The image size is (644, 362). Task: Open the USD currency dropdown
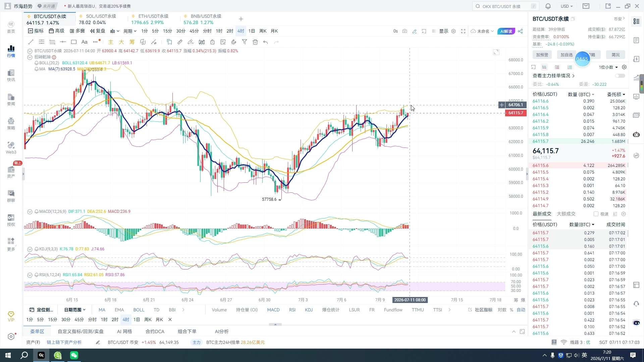coord(567,6)
